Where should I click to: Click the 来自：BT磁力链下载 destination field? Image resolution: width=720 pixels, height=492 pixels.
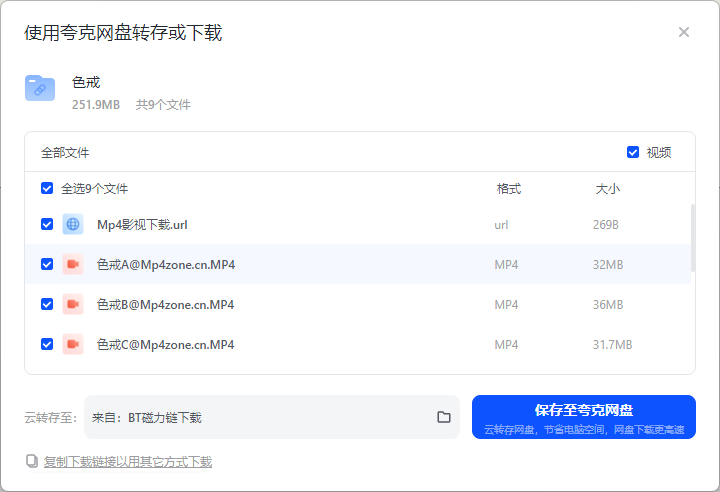pos(272,417)
